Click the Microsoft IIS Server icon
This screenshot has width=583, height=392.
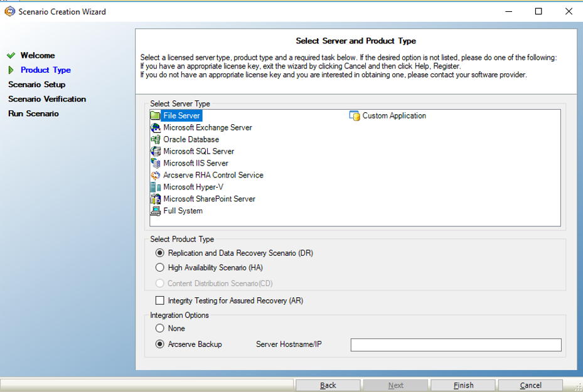155,163
